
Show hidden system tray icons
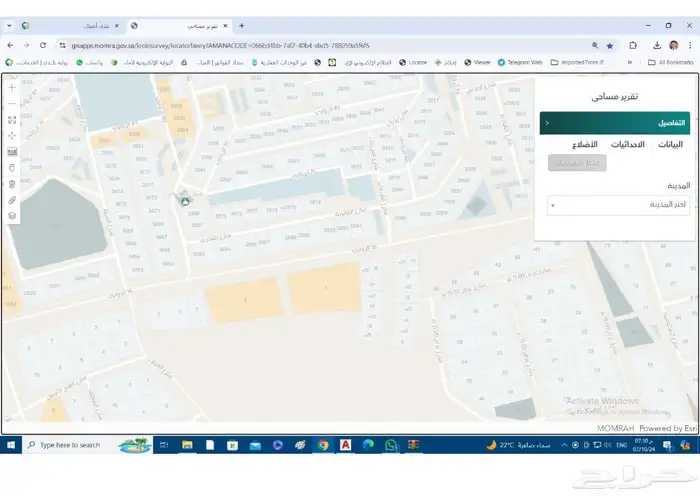[x=564, y=445]
